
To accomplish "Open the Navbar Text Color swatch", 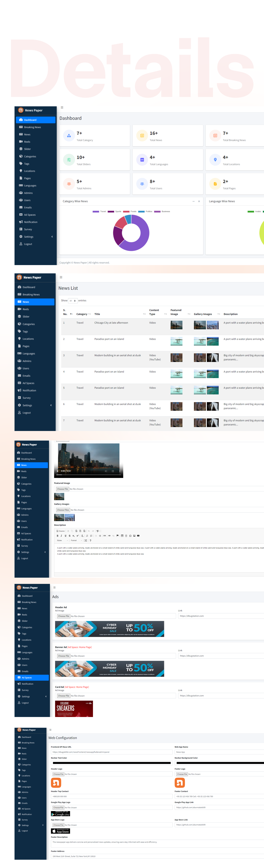I will (112, 763).
